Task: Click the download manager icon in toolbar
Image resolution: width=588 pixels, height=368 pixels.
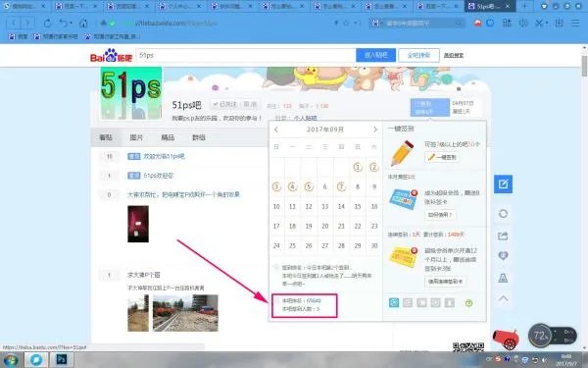Action: (x=560, y=24)
